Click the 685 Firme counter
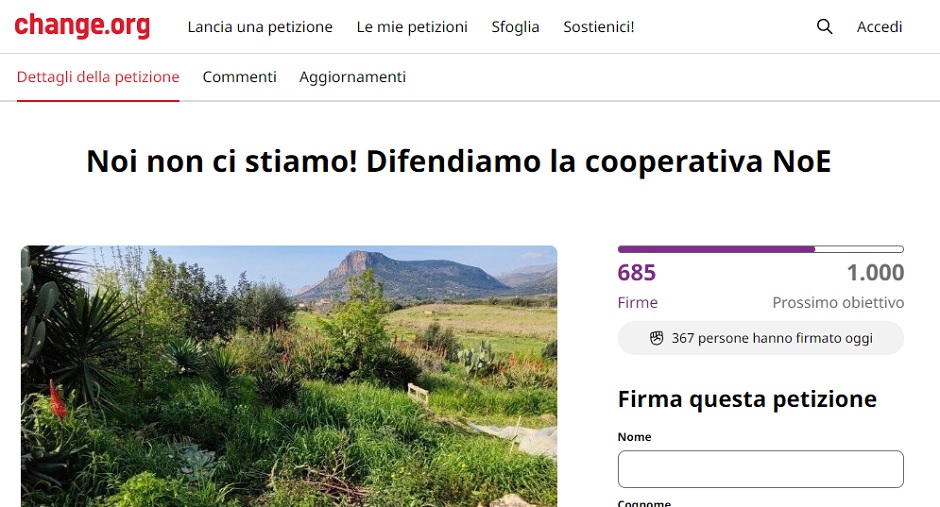Screen dimensions: 940x507 pyautogui.click(x=637, y=286)
